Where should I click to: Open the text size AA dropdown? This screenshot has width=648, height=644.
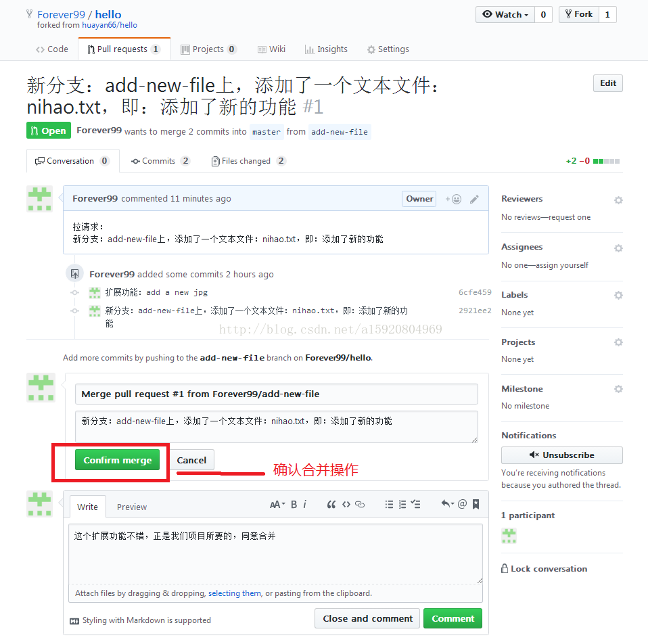pyautogui.click(x=277, y=504)
